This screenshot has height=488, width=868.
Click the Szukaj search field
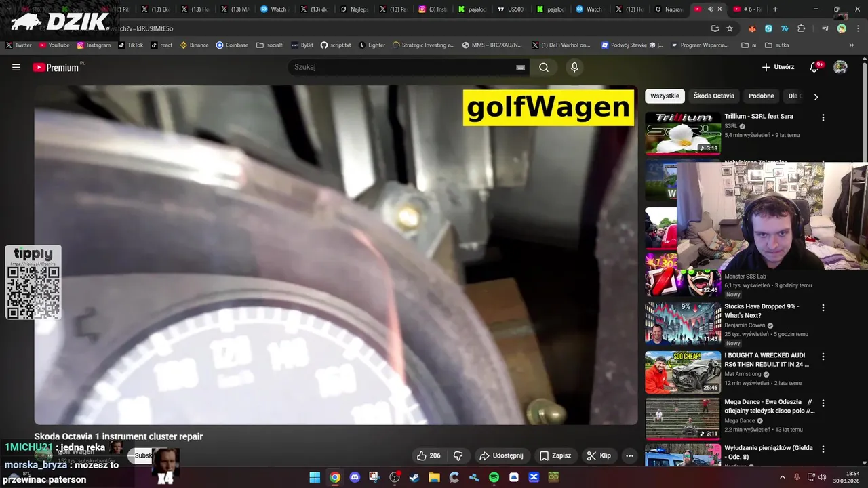coord(403,67)
